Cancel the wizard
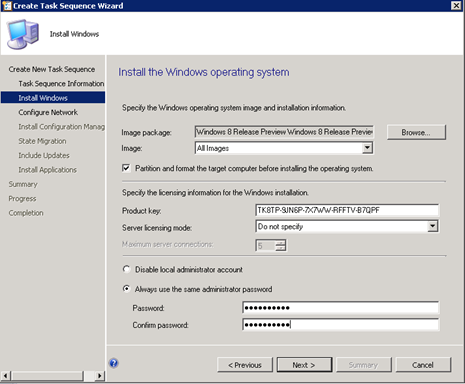The height and width of the screenshot is (384, 465). pos(423,365)
